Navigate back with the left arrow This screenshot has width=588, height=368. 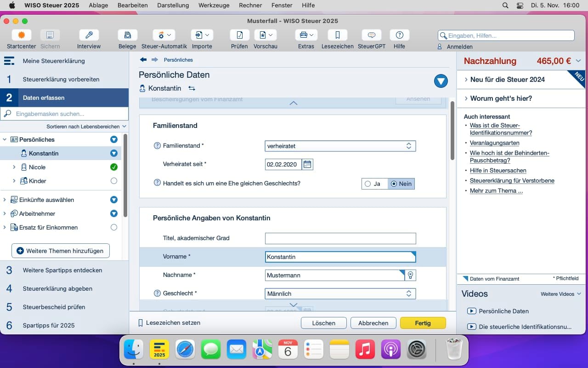point(143,60)
